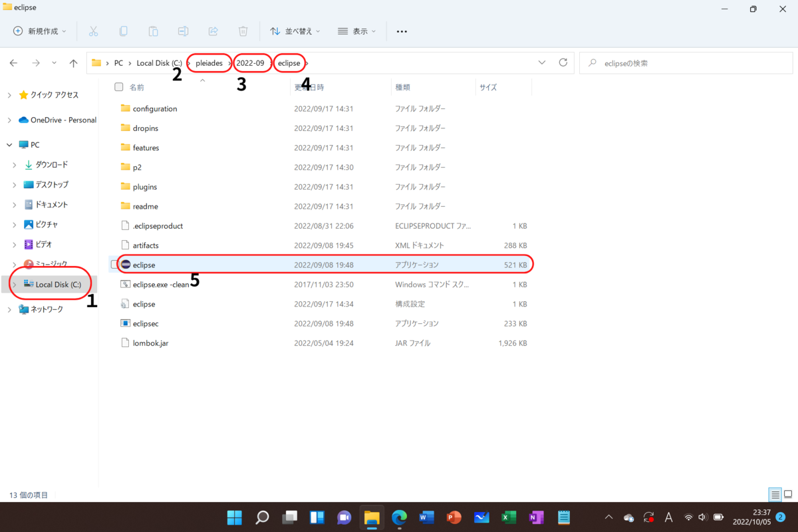
Task: Click the Share icon in toolbar
Action: point(213,31)
